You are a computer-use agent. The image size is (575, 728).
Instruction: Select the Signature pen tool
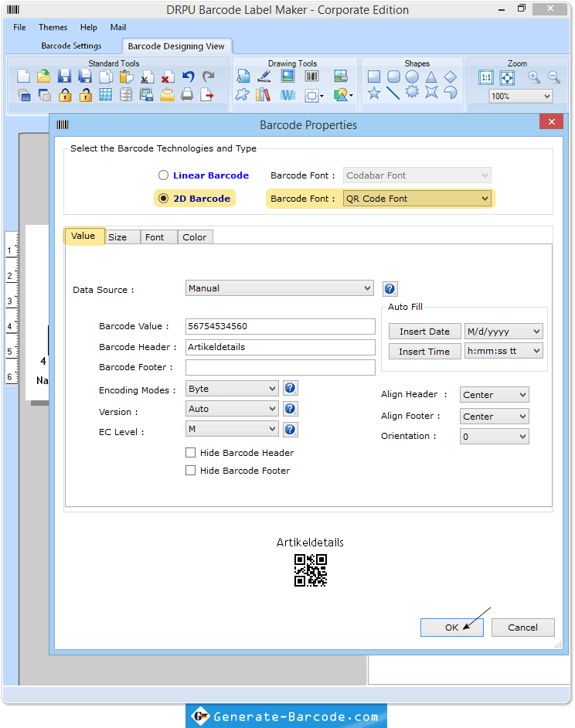264,77
